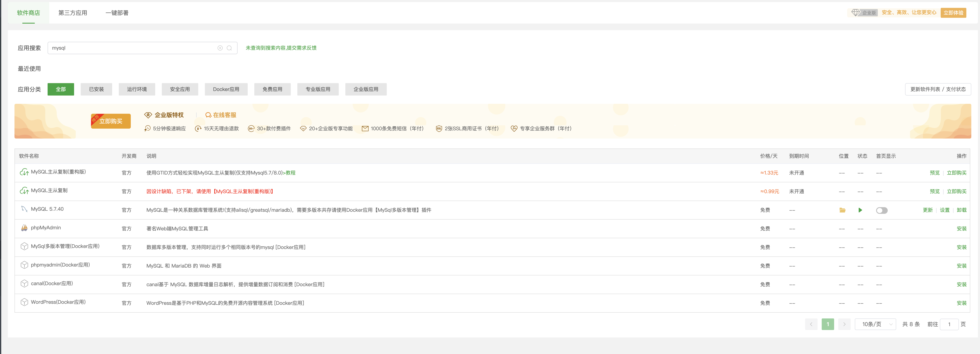
Task: Click the 30+款付费插件 icon
Action: 251,129
